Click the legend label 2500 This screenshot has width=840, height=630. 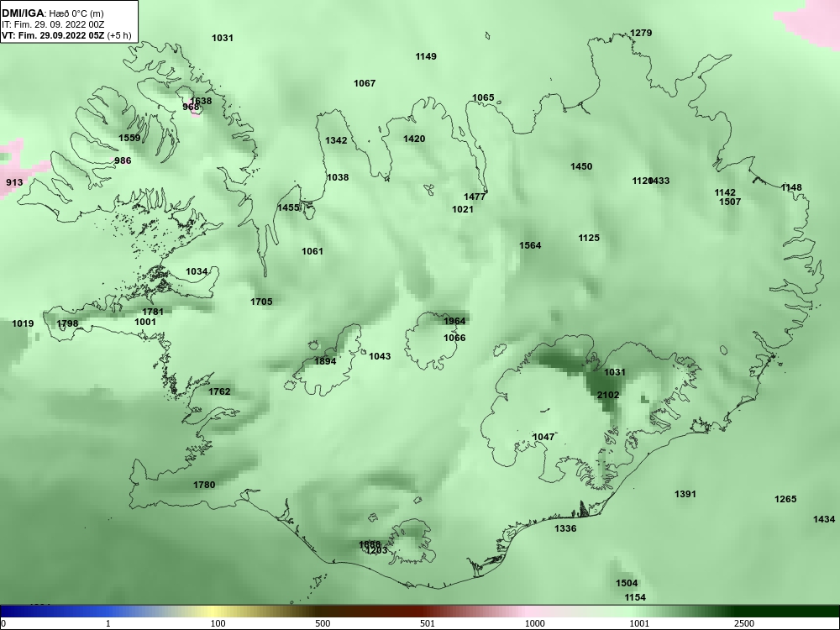(x=744, y=623)
